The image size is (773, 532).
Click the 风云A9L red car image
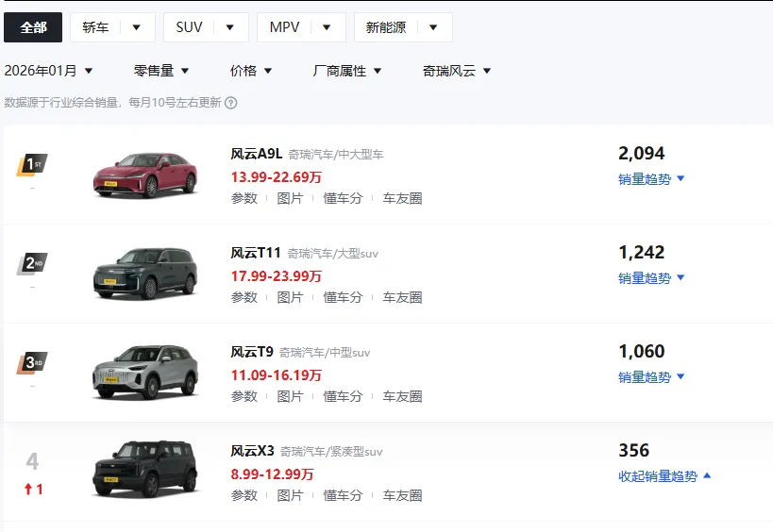point(145,174)
